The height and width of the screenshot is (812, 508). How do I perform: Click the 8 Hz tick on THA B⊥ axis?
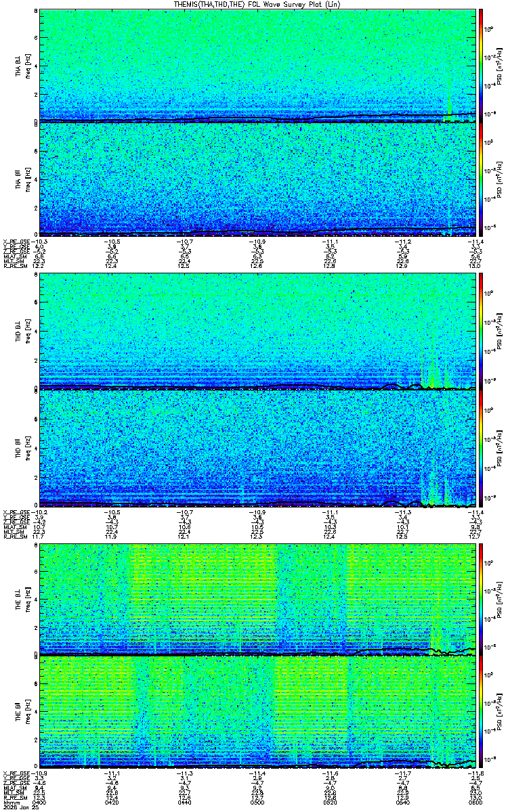click(36, 12)
